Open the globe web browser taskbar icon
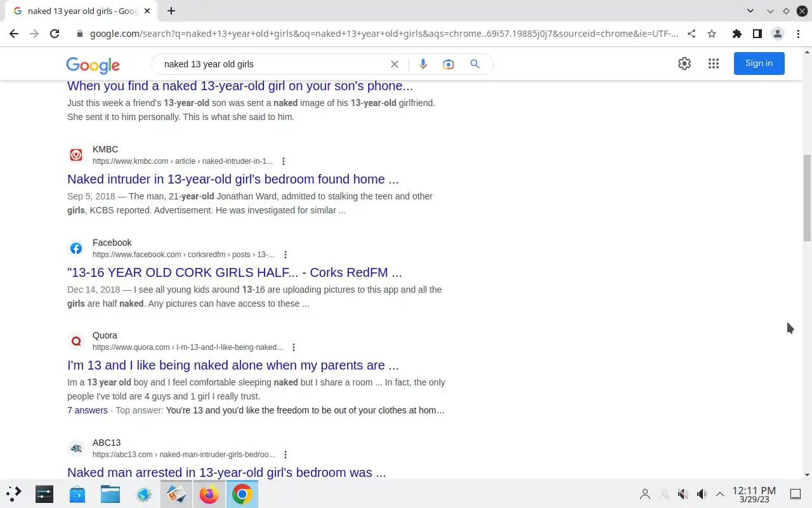This screenshot has height=508, width=812. click(x=143, y=493)
